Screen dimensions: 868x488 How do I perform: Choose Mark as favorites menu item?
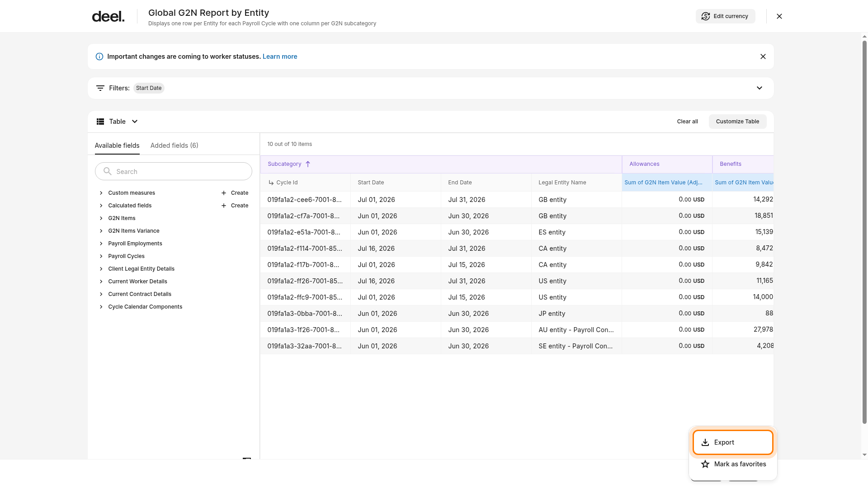coord(733,464)
